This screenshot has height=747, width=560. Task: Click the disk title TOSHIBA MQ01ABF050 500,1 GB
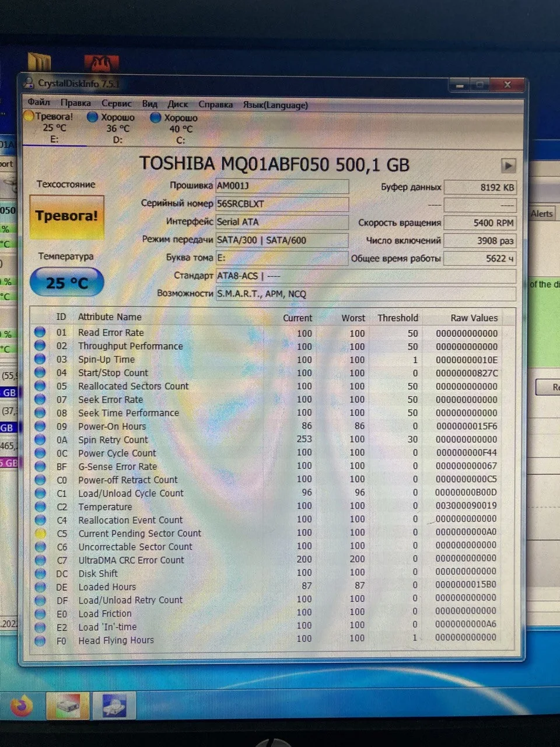point(274,165)
